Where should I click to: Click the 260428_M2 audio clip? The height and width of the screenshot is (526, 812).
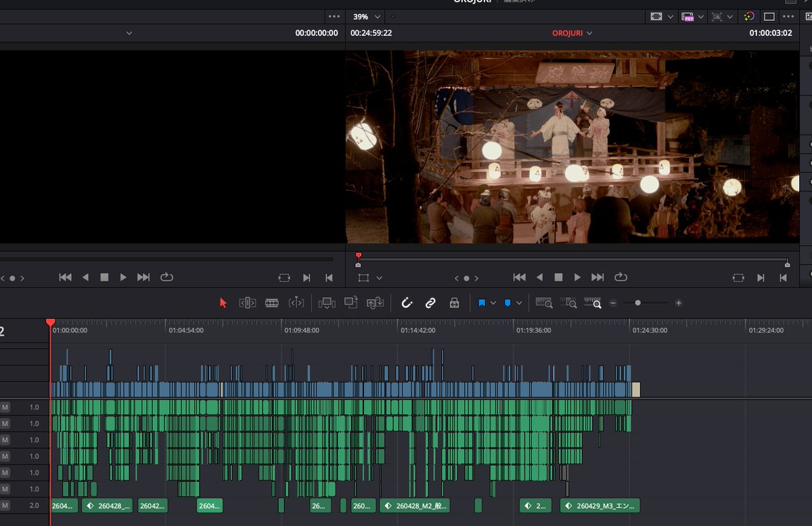[x=415, y=506]
